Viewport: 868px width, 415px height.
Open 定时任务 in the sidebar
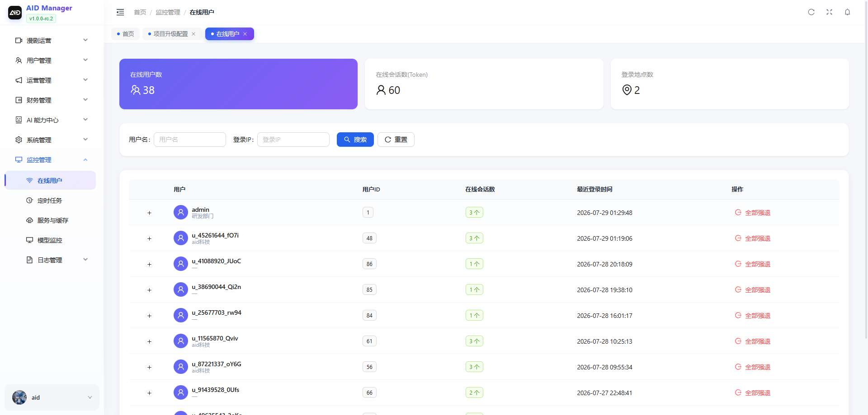[x=50, y=201]
